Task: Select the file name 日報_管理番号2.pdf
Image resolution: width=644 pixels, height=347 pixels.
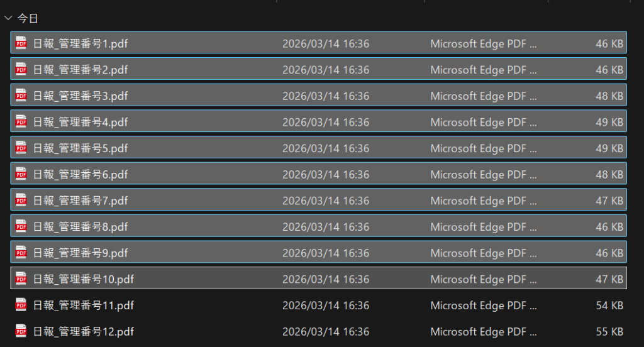Action: click(80, 70)
